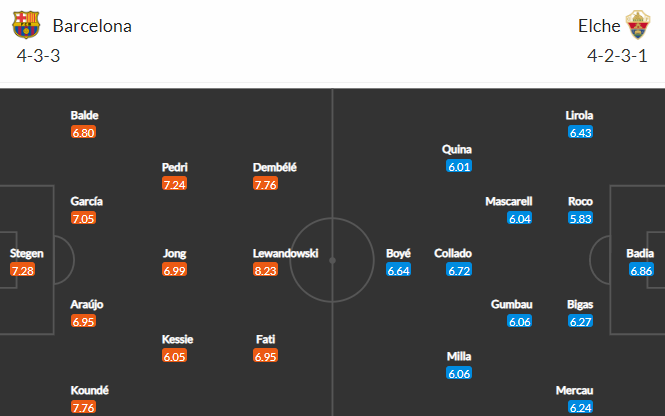Screen dimensions: 665x416
Task: Select Boyé in the Elche lineup
Action: point(398,253)
